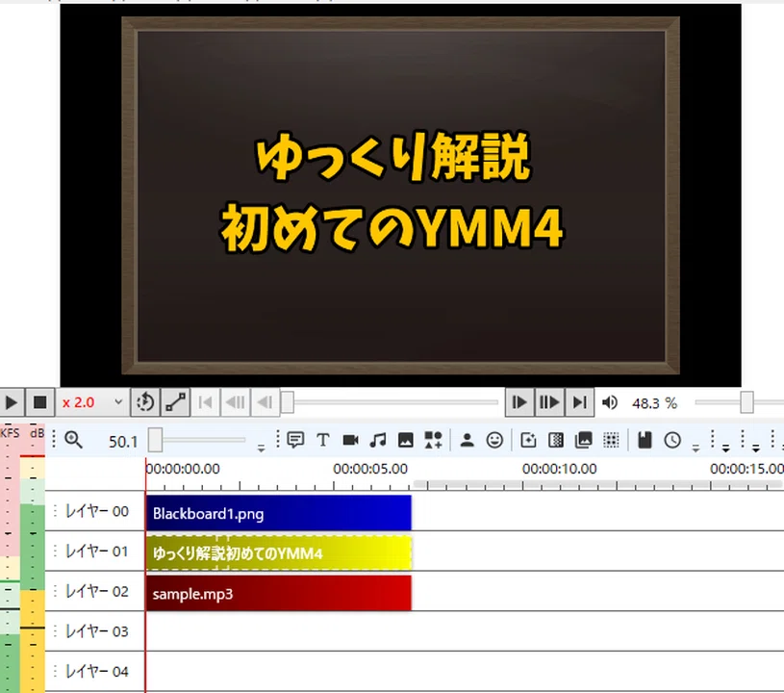Jump to the last frame
Screen dimensions: 784x693
tap(579, 402)
